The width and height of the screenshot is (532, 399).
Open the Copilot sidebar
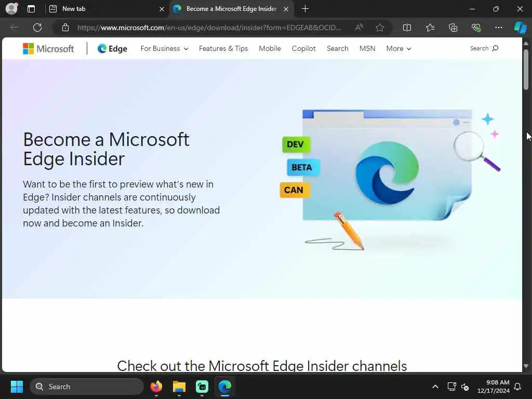coord(520,28)
